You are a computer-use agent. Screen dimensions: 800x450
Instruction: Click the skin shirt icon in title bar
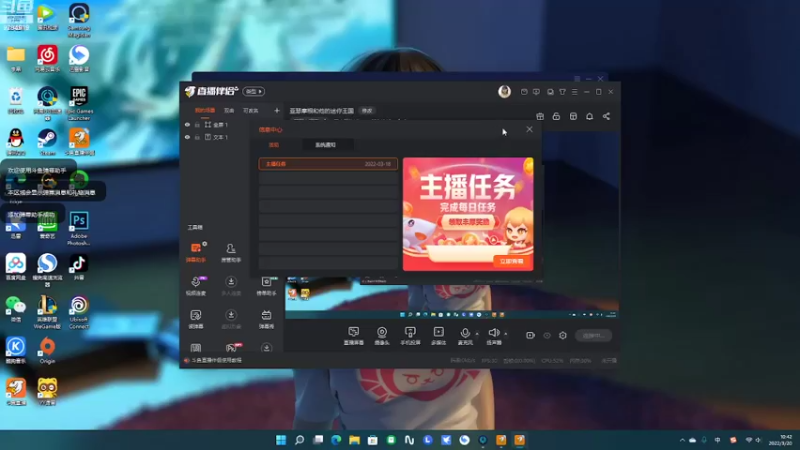pos(562,92)
